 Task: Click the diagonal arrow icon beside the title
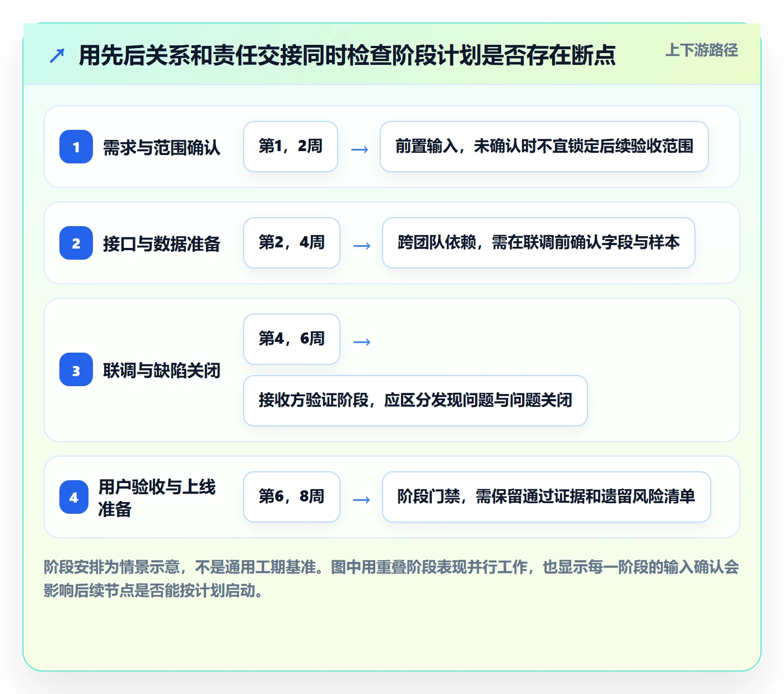coord(57,55)
